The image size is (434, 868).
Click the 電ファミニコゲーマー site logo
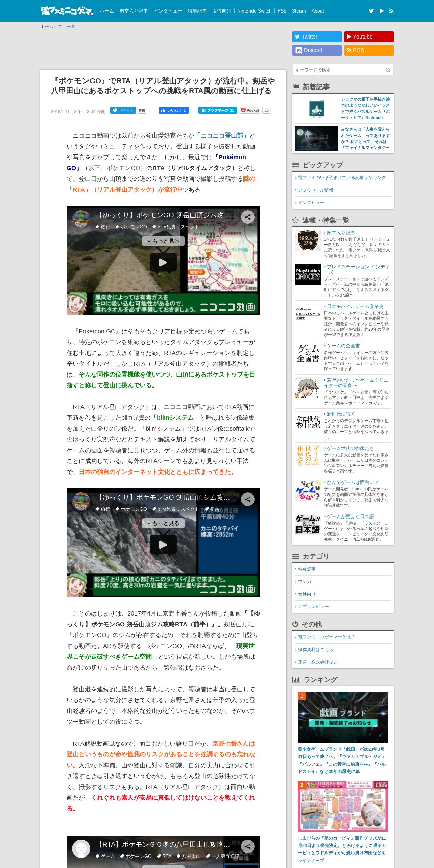point(67,11)
